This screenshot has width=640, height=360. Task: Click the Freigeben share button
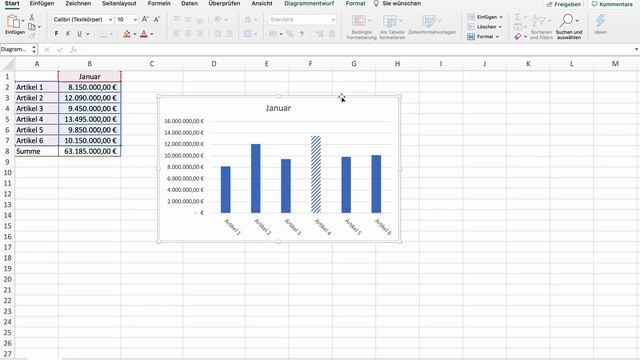[564, 4]
